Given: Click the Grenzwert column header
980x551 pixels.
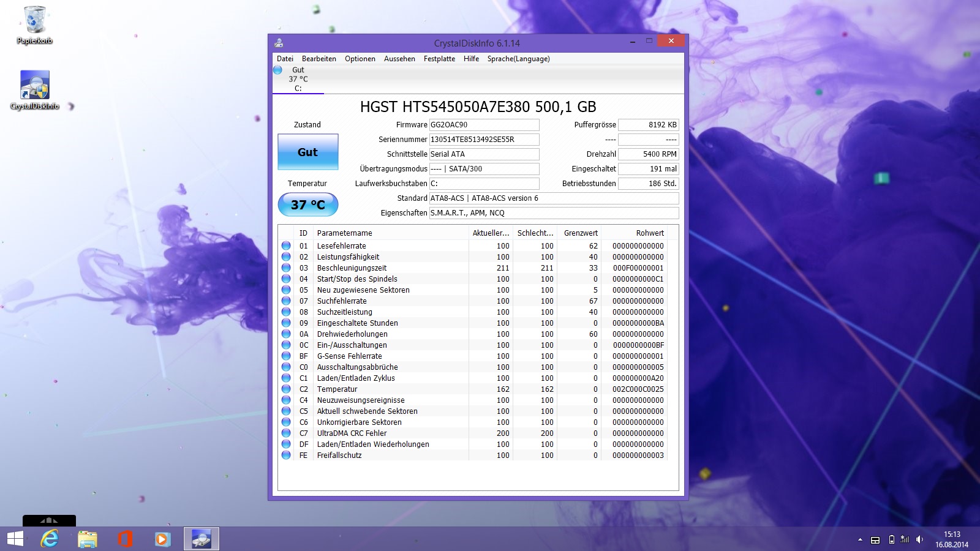Looking at the screenshot, I should pyautogui.click(x=579, y=233).
